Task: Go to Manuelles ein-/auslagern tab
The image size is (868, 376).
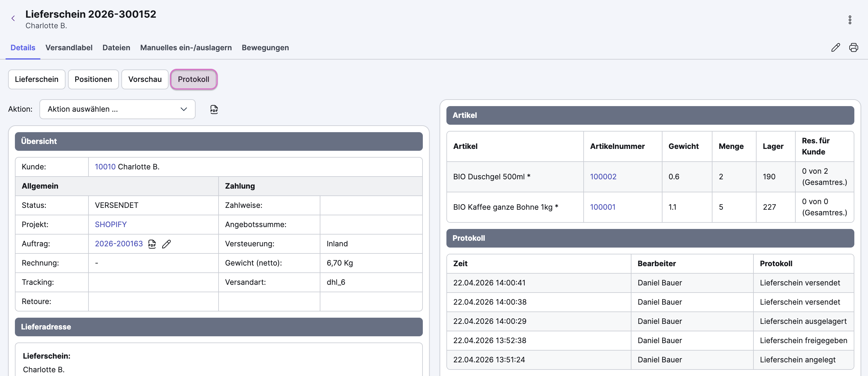Action: pyautogui.click(x=186, y=47)
